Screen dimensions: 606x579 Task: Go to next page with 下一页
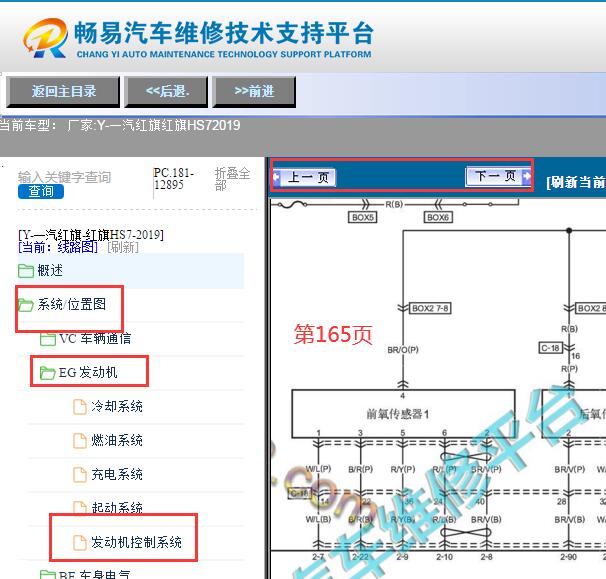[x=499, y=176]
